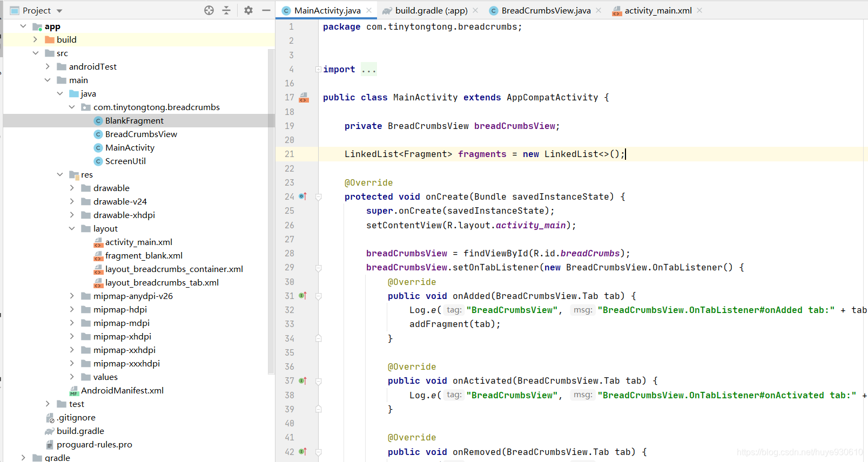868x462 pixels.
Task: Collapse the java folder
Action: click(x=59, y=93)
